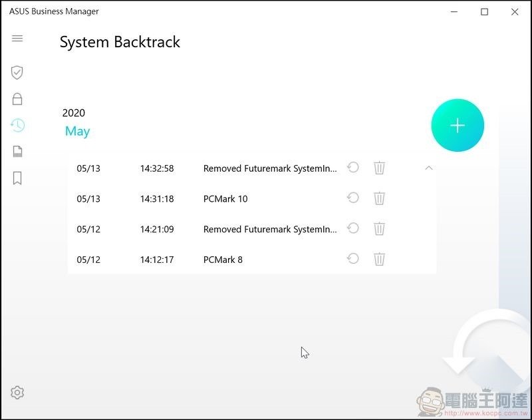Delete the 05/13 Removed Futuremark SystemIn entry
The width and height of the screenshot is (532, 420).
click(x=379, y=168)
